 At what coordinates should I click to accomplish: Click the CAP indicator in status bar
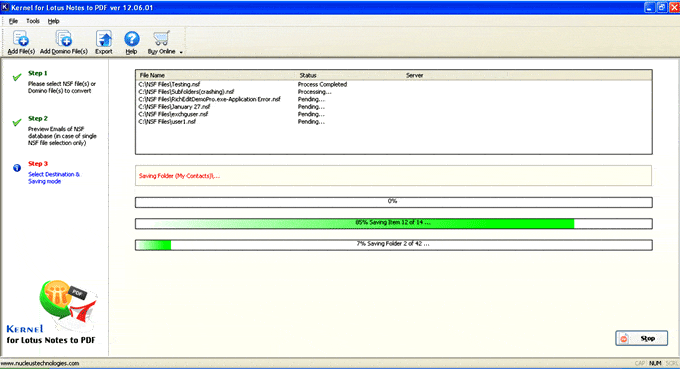point(640,363)
